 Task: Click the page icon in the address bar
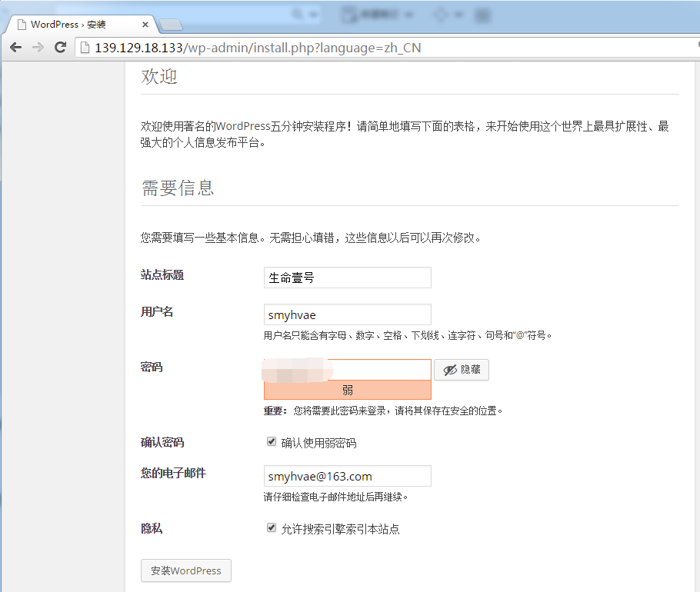[85, 48]
